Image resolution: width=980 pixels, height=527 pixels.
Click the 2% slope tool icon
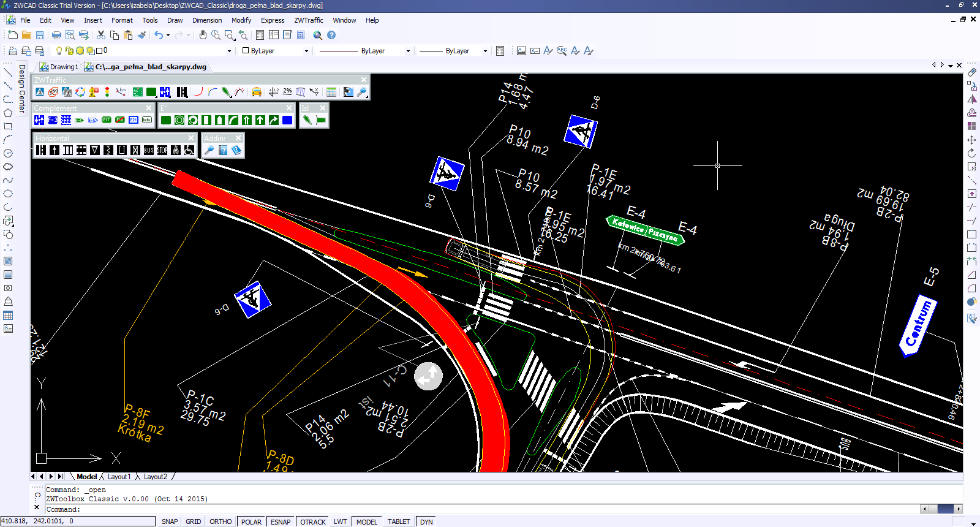click(287, 92)
